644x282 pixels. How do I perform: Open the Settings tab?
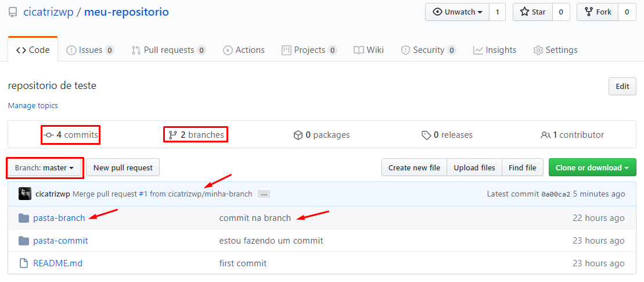[x=555, y=50]
